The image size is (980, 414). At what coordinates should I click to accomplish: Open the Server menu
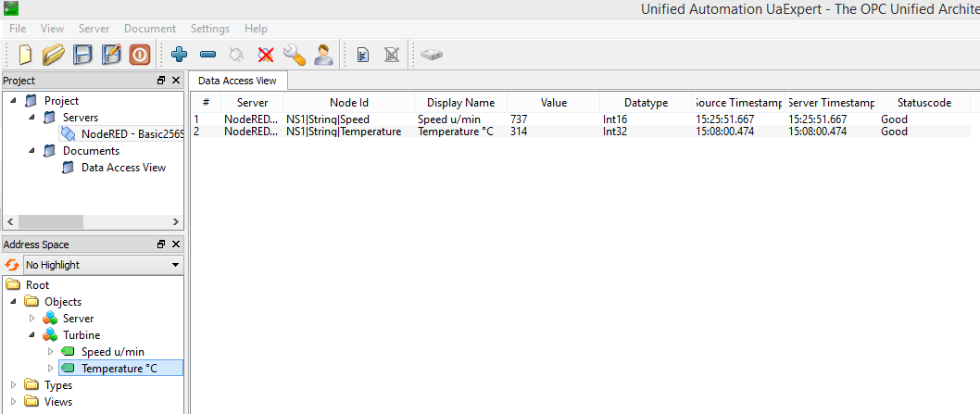94,29
